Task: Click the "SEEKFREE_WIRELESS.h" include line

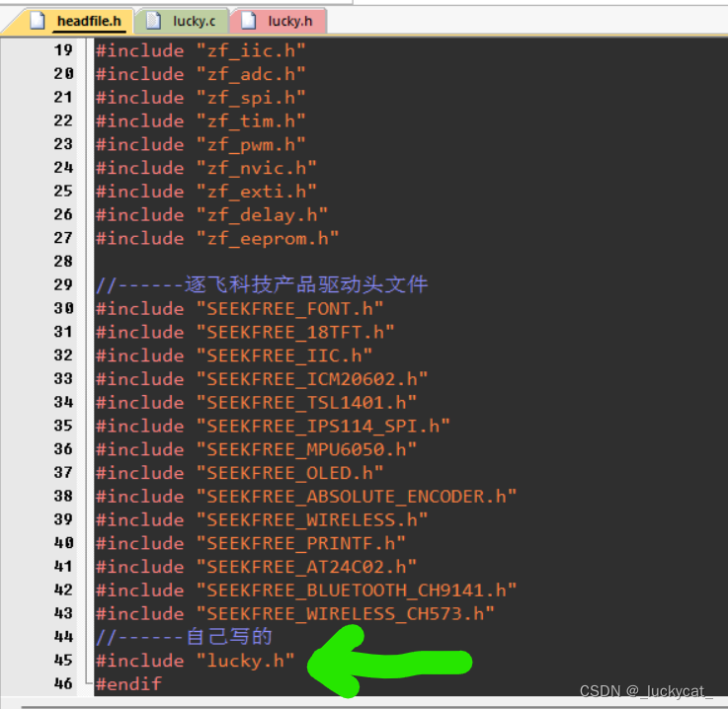Action: [262, 519]
